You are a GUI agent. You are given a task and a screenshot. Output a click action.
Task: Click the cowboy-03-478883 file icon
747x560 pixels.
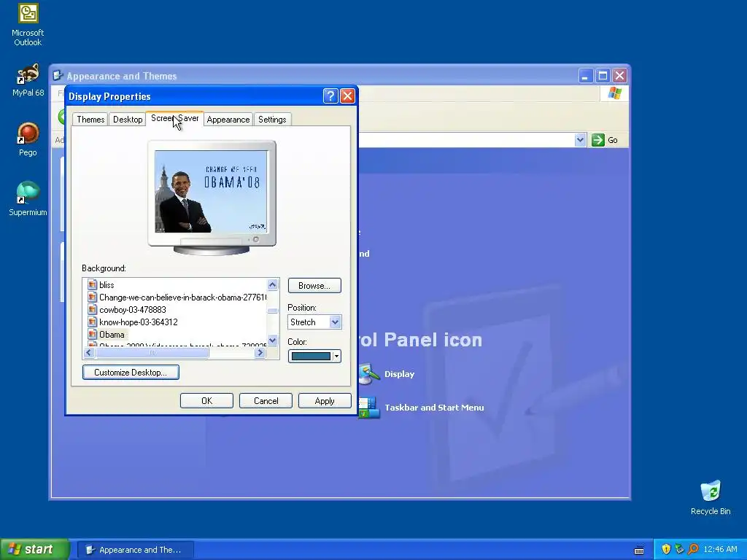[x=93, y=309]
